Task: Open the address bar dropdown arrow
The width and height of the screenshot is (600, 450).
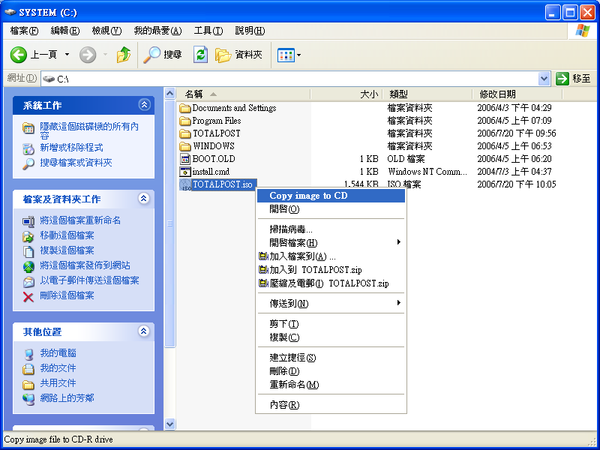Action: [544, 79]
